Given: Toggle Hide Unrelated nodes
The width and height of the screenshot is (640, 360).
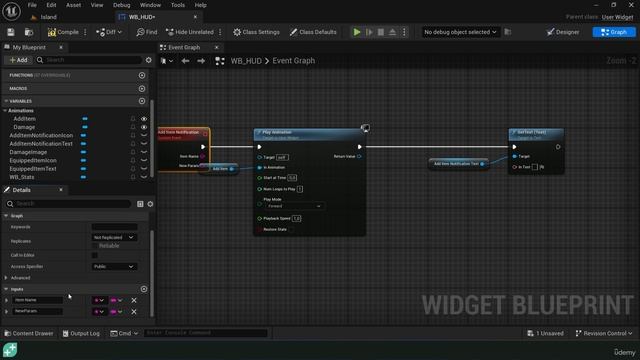Looking at the screenshot, I should coord(190,32).
